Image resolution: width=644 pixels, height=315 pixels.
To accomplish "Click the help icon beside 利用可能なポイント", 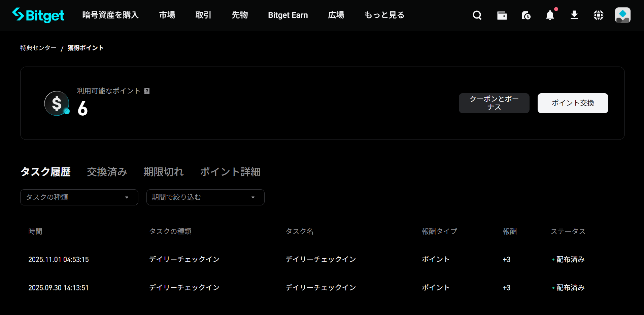I will 147,91.
